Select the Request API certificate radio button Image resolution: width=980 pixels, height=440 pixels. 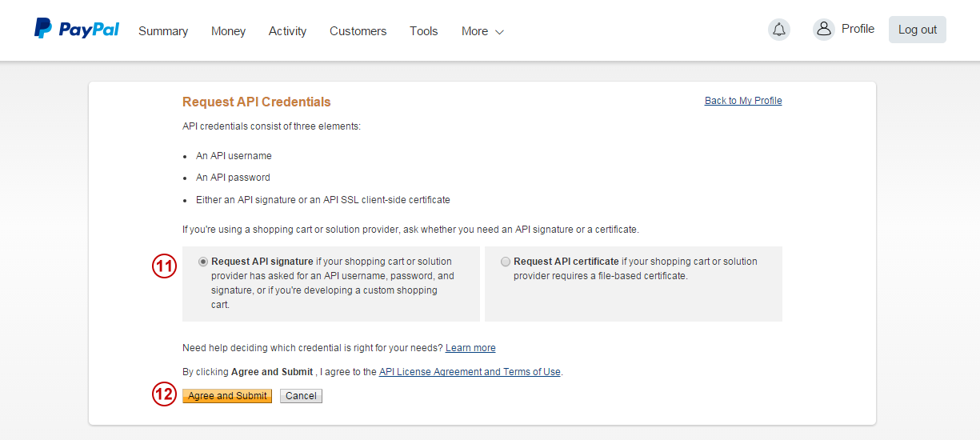pyautogui.click(x=506, y=262)
